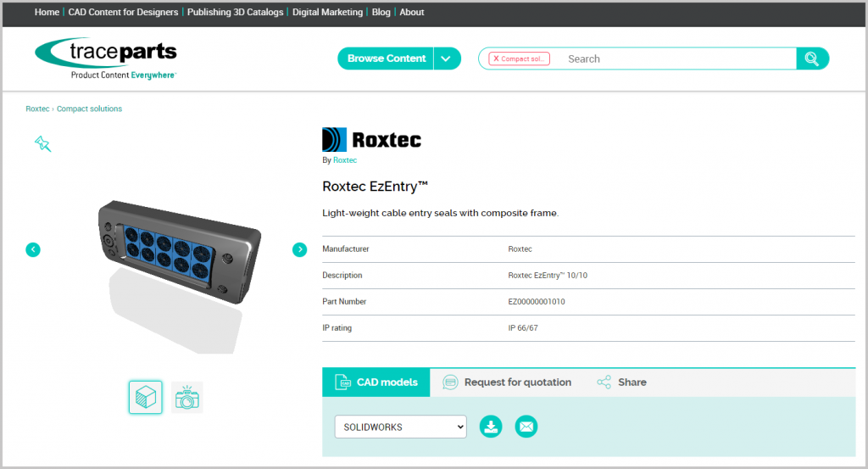Screen dimensions: 868x469
Task: Click the pin icon above the 3D viewer
Action: click(42, 143)
